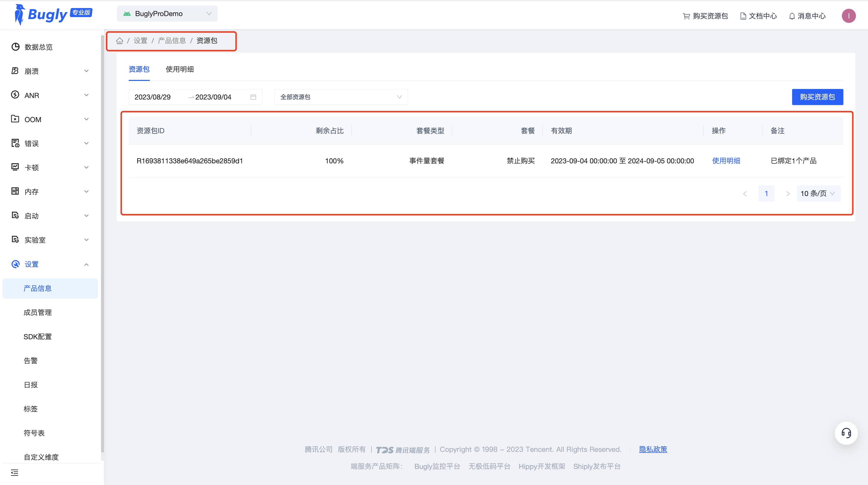The height and width of the screenshot is (485, 868).
Task: Click Shiply发布平台 in footer
Action: click(597, 466)
